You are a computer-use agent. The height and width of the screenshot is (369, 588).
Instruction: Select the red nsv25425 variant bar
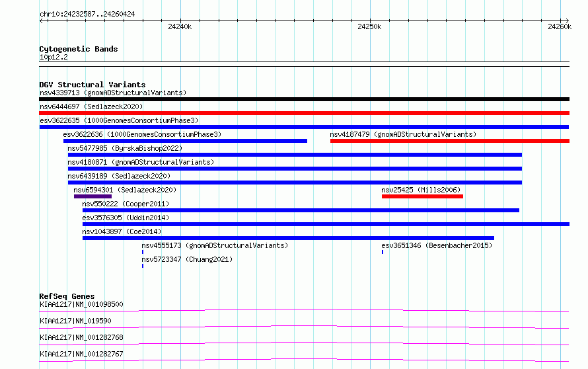[x=422, y=196]
